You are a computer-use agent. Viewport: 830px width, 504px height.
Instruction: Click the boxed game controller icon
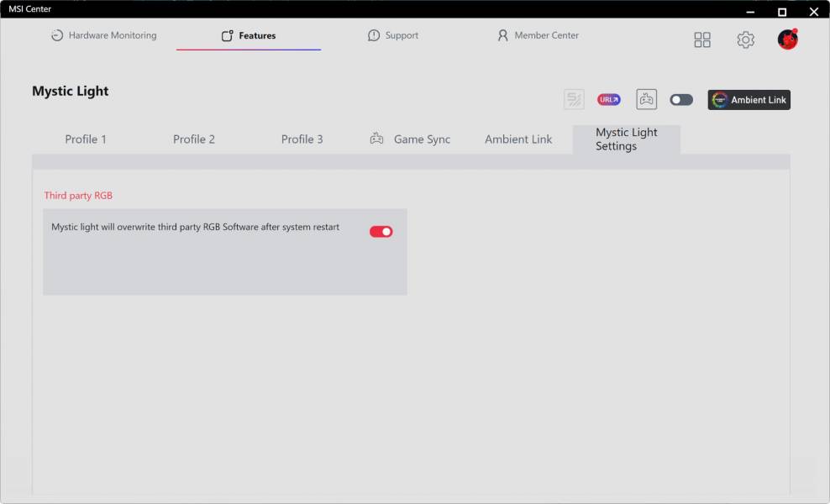646,100
